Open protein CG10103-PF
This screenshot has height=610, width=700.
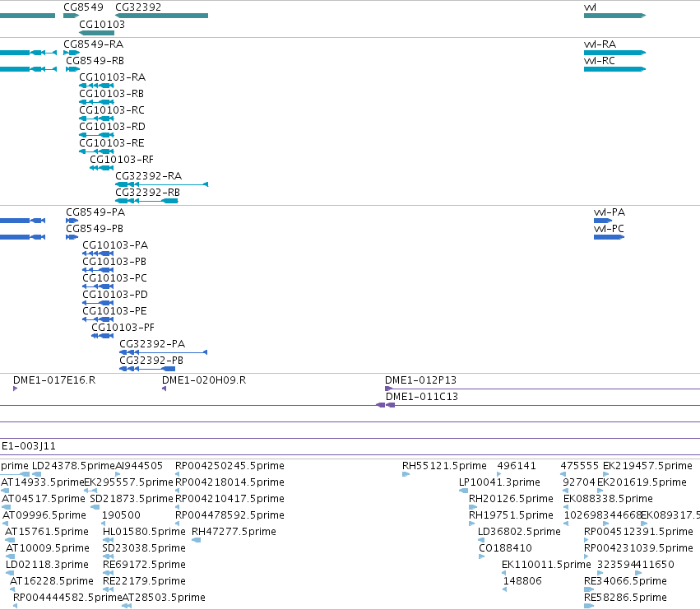(x=123, y=328)
